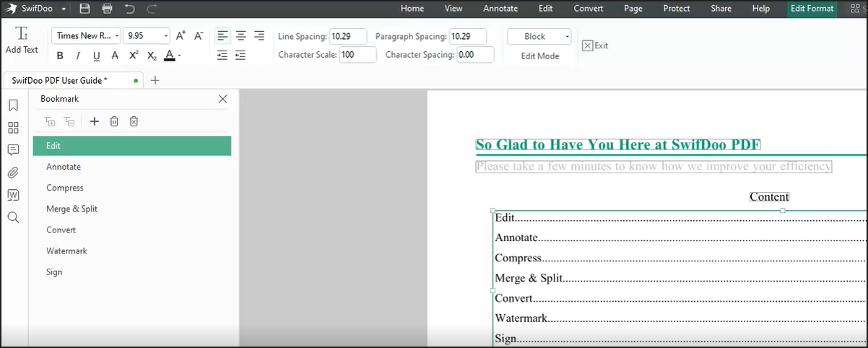
Task: Align text right
Action: click(259, 35)
